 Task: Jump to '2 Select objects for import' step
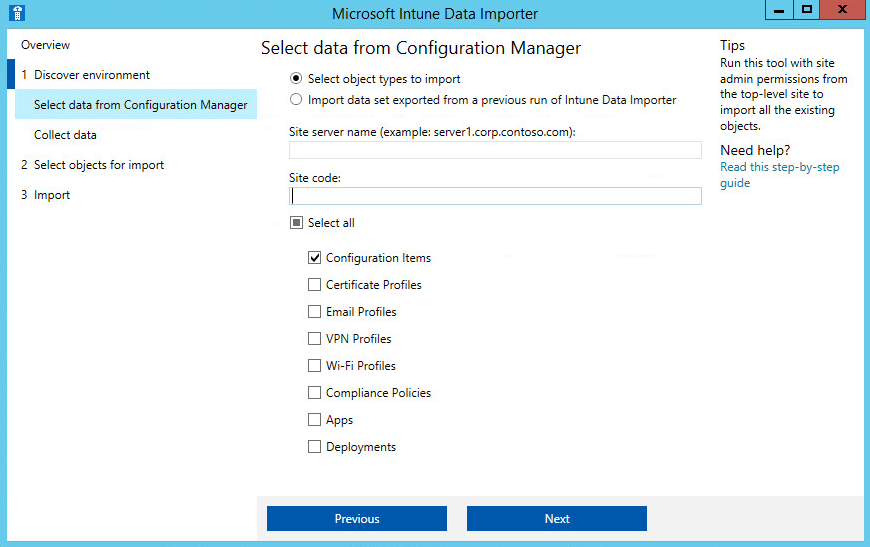(92, 165)
